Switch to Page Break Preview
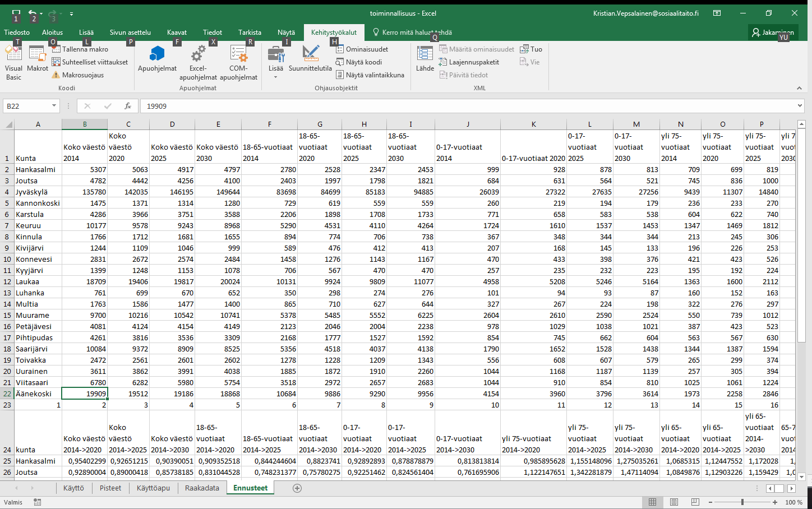812x509 pixels. [695, 502]
